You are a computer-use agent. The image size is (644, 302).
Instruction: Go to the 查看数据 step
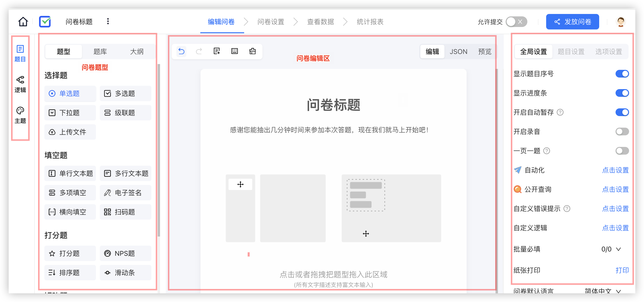point(320,22)
